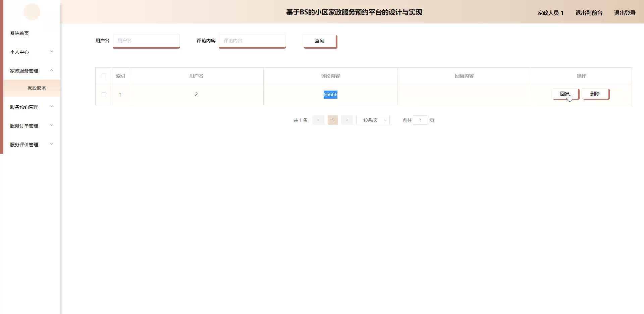Expand 服务订单管理 chevron
This screenshot has height=314, width=644.
pyautogui.click(x=52, y=125)
